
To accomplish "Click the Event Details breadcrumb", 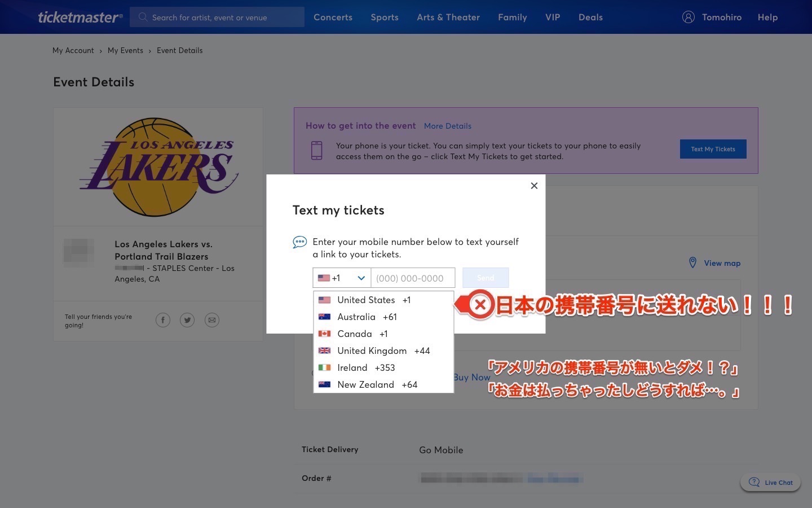I will click(179, 50).
